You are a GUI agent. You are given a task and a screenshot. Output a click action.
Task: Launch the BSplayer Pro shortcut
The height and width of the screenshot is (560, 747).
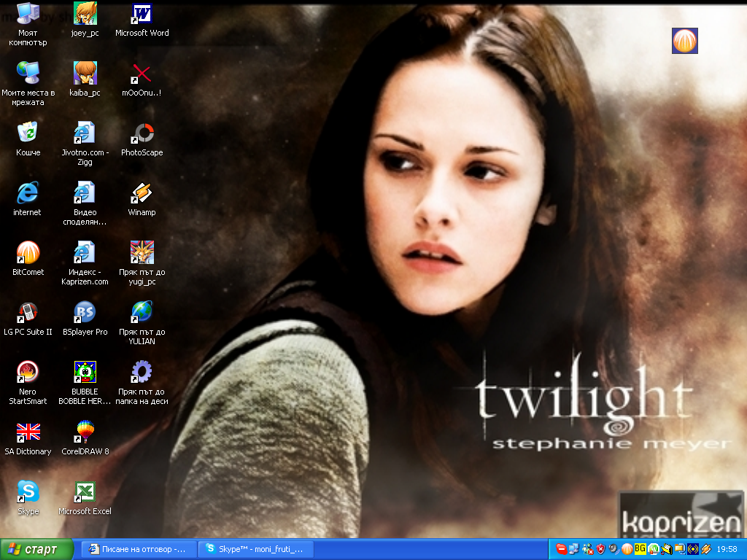[85, 319]
